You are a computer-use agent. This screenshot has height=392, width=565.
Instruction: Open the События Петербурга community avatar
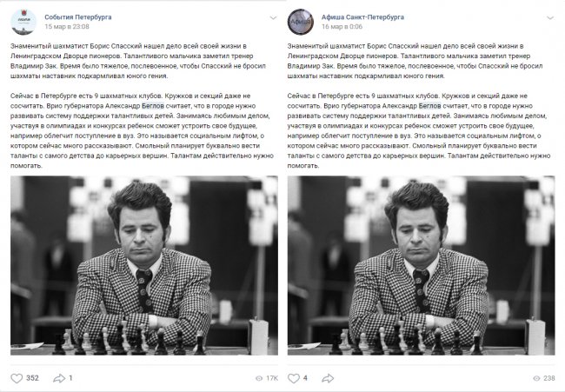[23, 22]
